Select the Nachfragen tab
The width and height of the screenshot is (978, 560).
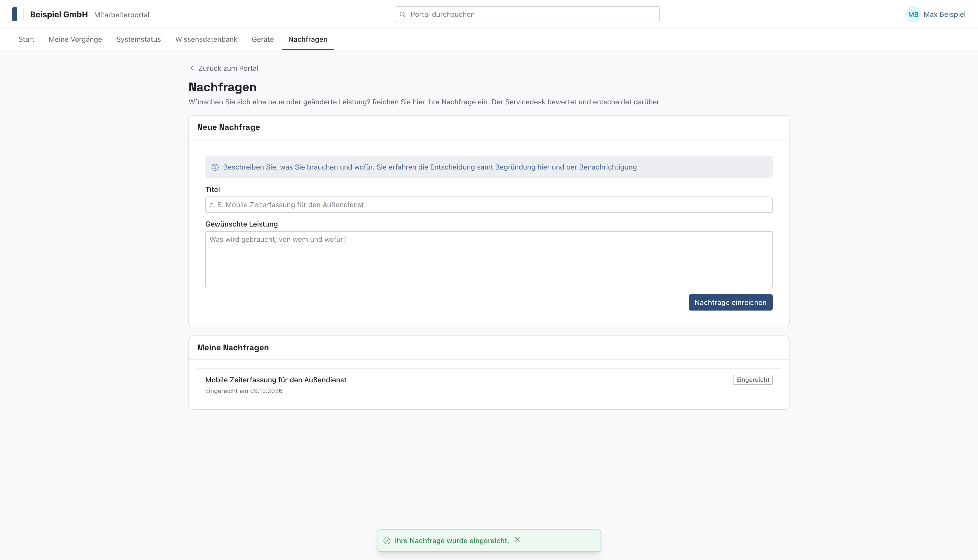(x=308, y=39)
